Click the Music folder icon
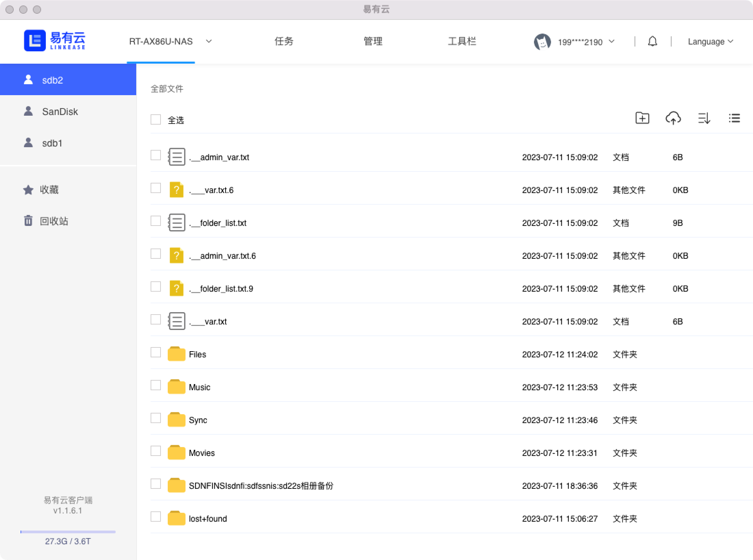This screenshot has width=753, height=560. coord(177,387)
